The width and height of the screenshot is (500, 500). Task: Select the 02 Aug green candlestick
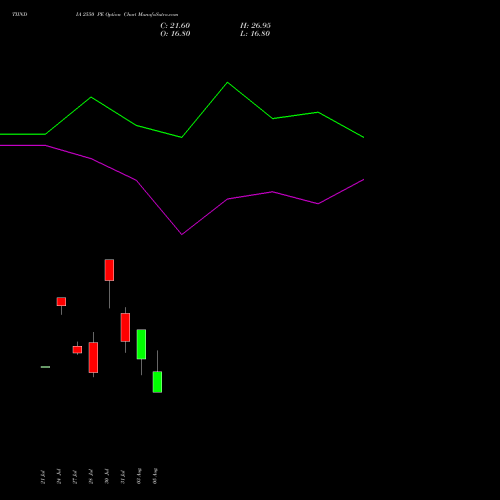(x=141, y=344)
